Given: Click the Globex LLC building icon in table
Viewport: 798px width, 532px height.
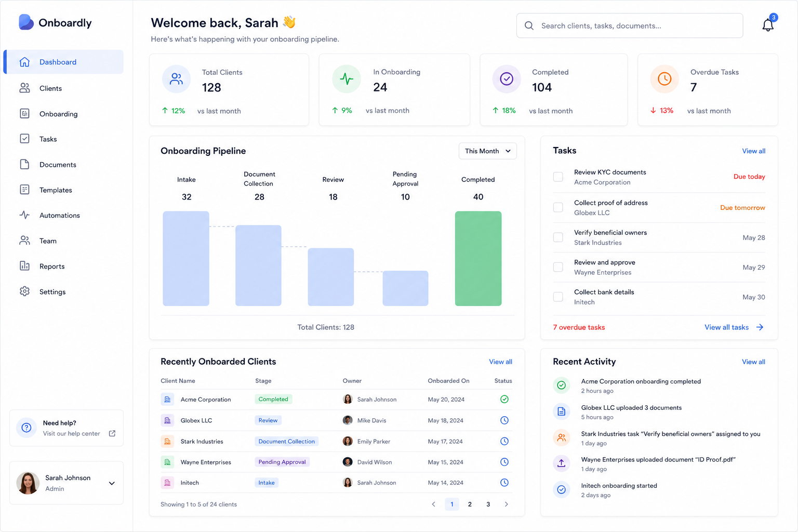Looking at the screenshot, I should 167,420.
